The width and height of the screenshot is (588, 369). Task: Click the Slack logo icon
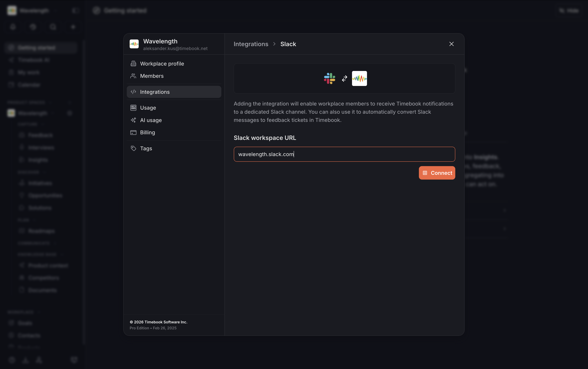click(x=330, y=78)
